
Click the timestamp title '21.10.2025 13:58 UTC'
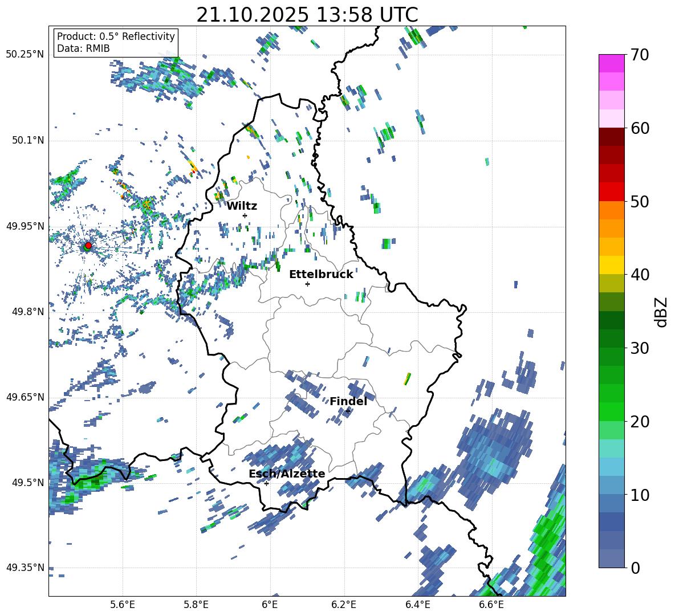click(x=307, y=15)
